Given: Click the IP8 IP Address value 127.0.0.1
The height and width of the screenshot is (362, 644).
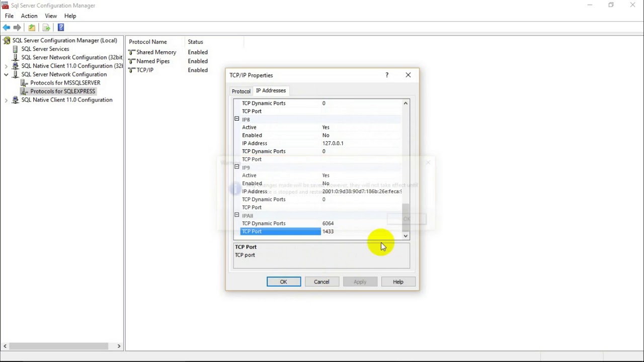Looking at the screenshot, I should coord(333,143).
